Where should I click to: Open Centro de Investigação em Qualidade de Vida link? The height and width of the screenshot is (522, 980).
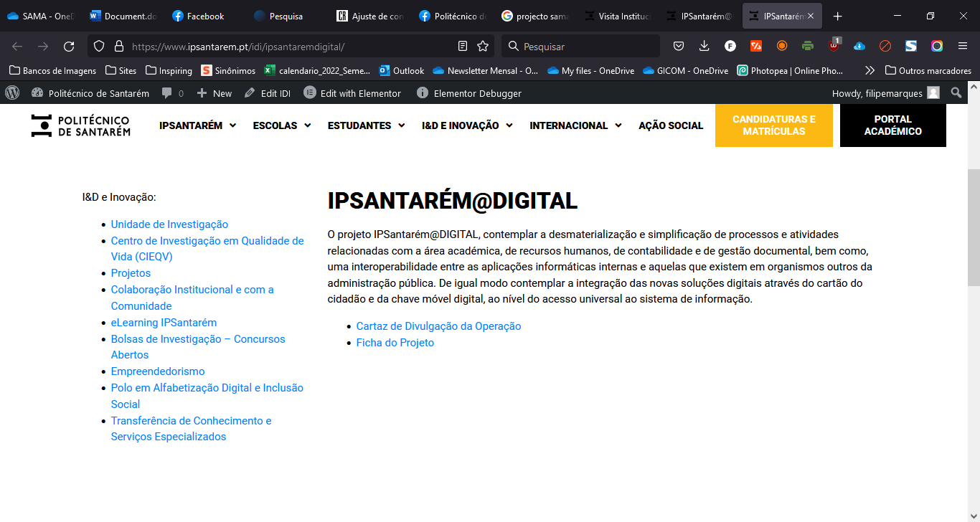[x=207, y=249]
